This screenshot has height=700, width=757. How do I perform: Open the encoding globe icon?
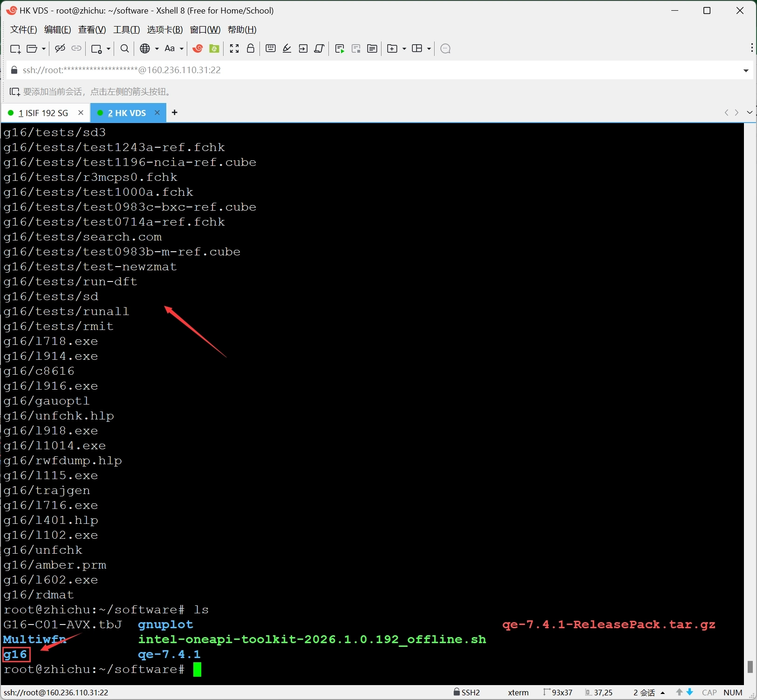[x=145, y=48]
